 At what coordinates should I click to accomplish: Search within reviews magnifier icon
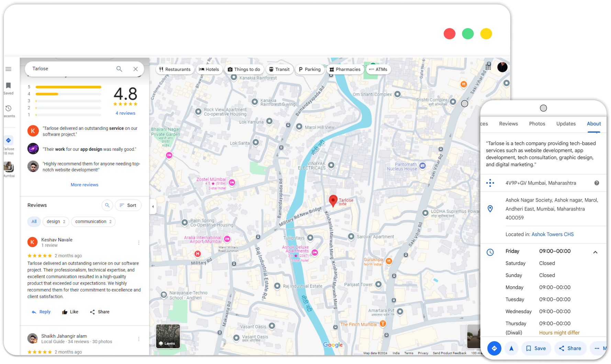click(x=107, y=205)
